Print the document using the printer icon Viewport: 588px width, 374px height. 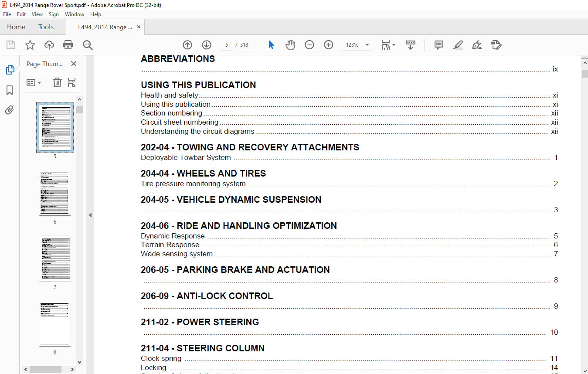click(x=68, y=45)
